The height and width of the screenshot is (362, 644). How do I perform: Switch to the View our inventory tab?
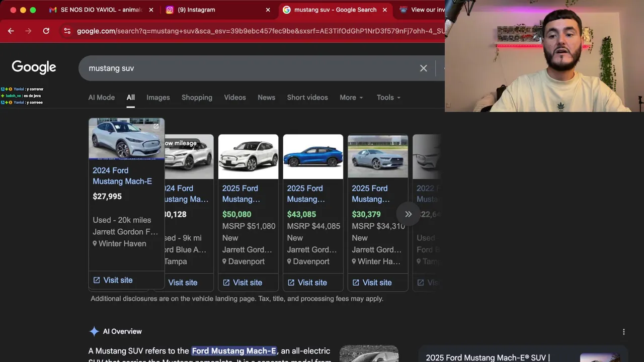tap(422, 10)
